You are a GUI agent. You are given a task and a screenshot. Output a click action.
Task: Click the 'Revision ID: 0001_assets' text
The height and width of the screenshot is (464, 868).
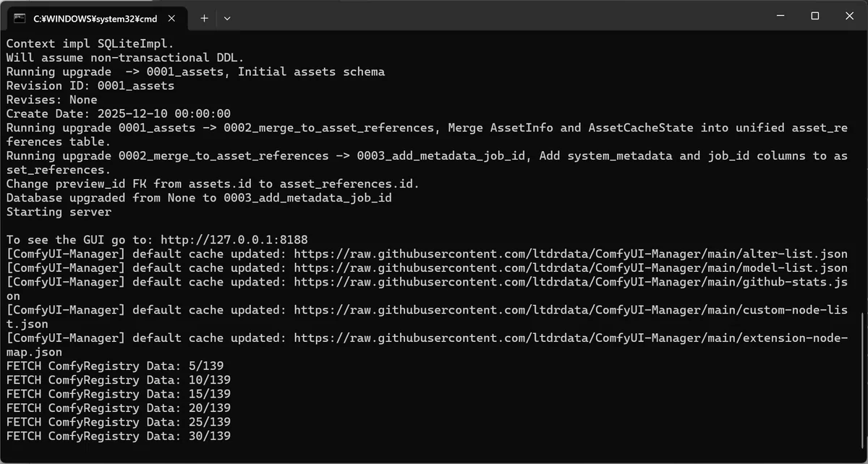pos(90,86)
